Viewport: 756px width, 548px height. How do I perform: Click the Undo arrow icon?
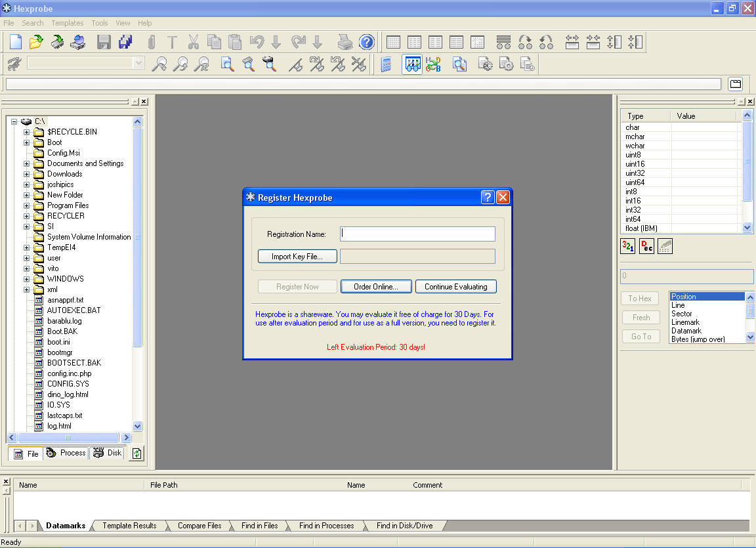pos(257,42)
